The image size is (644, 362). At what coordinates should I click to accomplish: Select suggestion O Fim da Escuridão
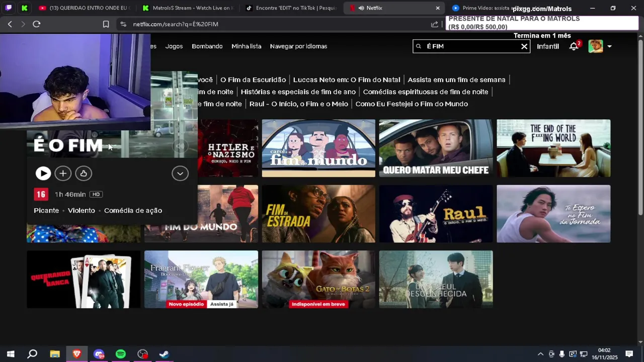pos(253,79)
